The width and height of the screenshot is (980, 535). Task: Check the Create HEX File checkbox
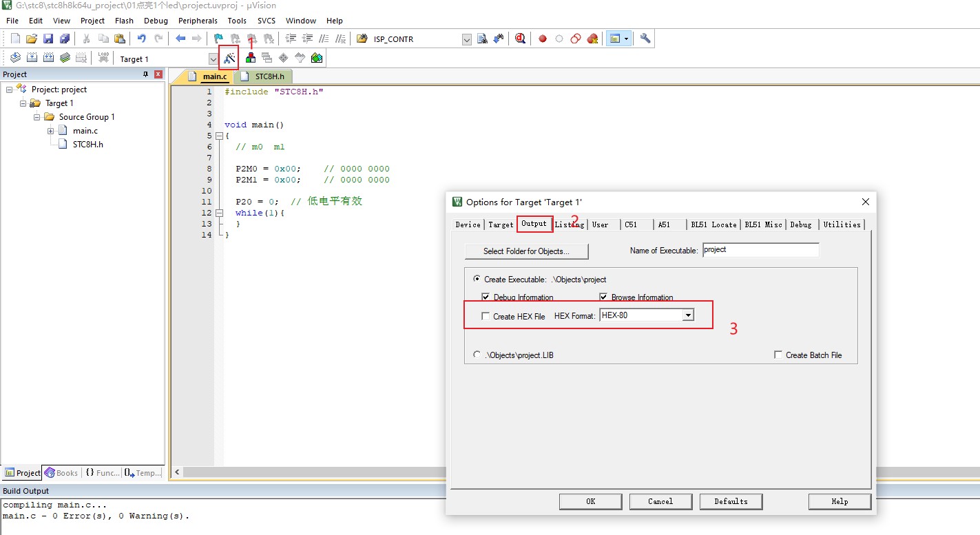click(486, 317)
